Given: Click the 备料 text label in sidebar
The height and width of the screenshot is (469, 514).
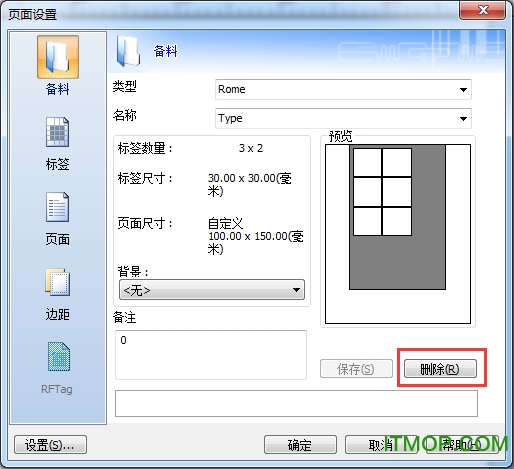Looking at the screenshot, I should coord(58,89).
